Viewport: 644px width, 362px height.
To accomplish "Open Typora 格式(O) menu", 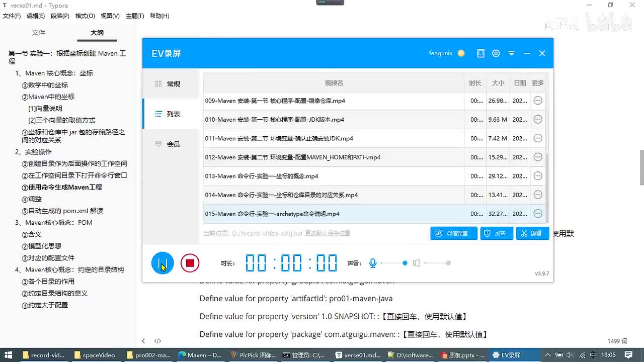I will 85,16.
